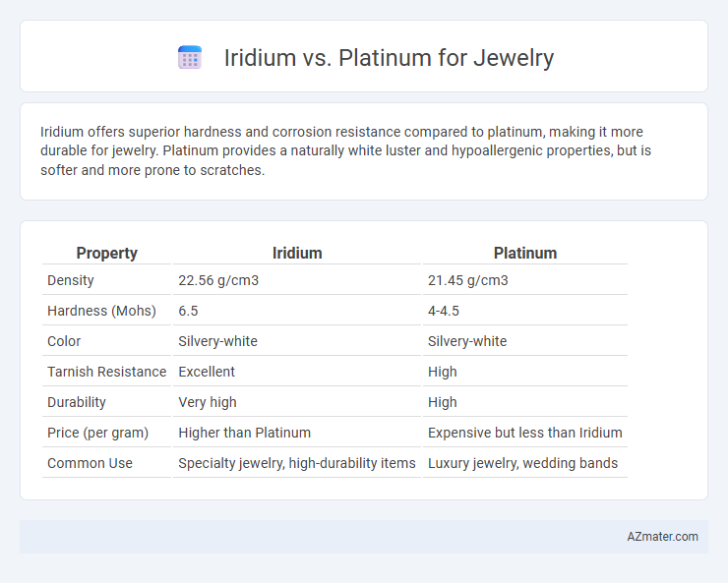Click 'Silvery-white' in the Platinum column

(x=467, y=341)
